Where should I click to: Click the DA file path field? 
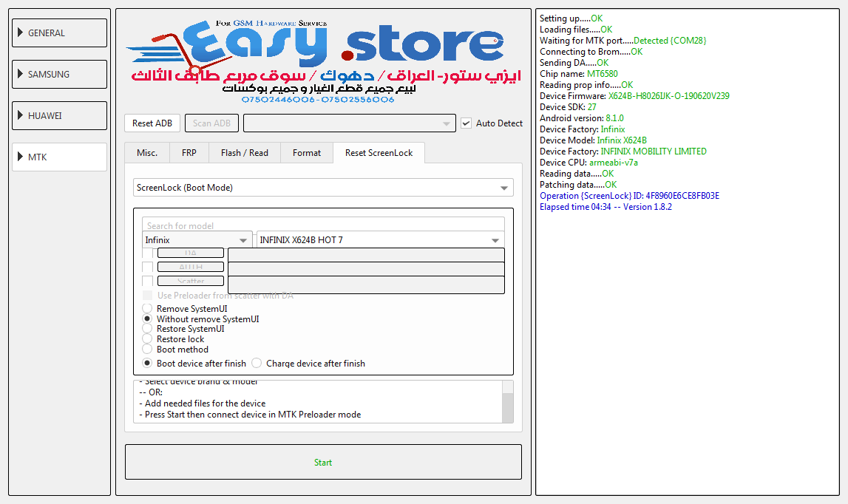click(x=366, y=255)
